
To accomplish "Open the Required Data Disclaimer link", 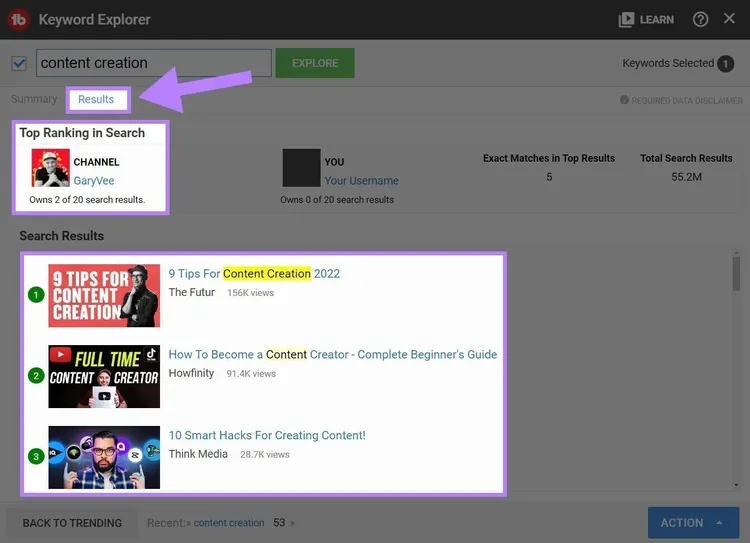I will (x=687, y=100).
